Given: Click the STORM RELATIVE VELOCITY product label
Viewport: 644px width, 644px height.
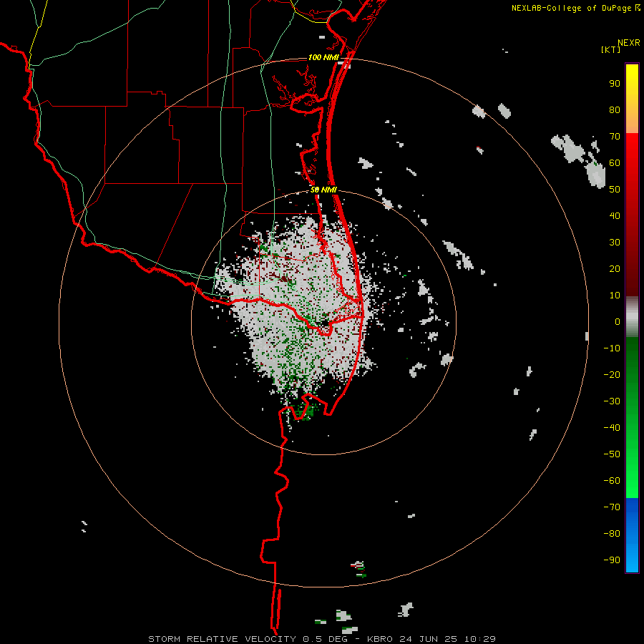Looking at the screenshot, I should coord(222,639).
